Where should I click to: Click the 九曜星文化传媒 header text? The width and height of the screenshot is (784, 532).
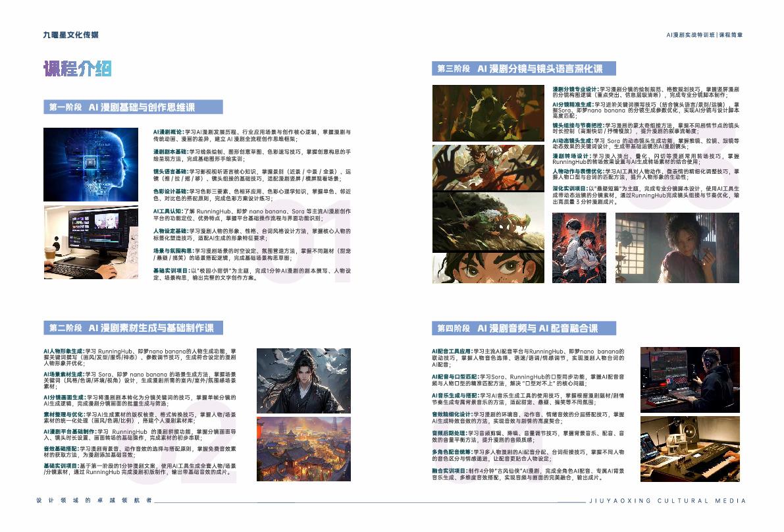coord(71,35)
